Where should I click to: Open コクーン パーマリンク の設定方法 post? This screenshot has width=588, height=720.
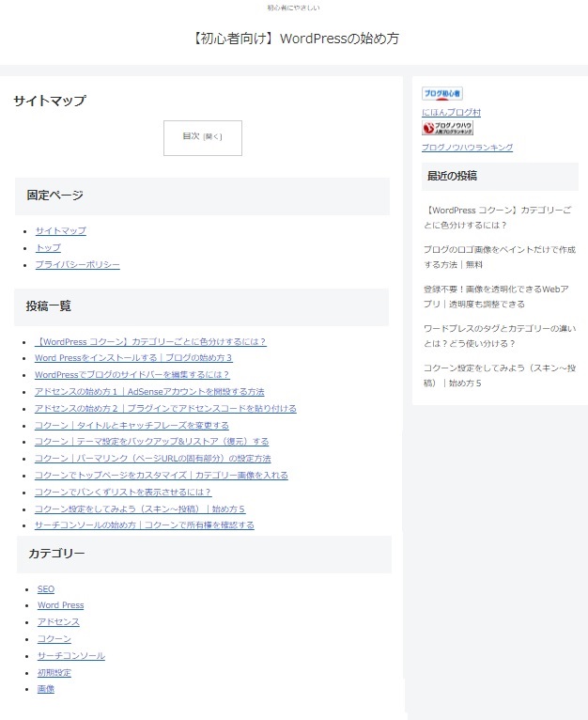[x=153, y=459]
